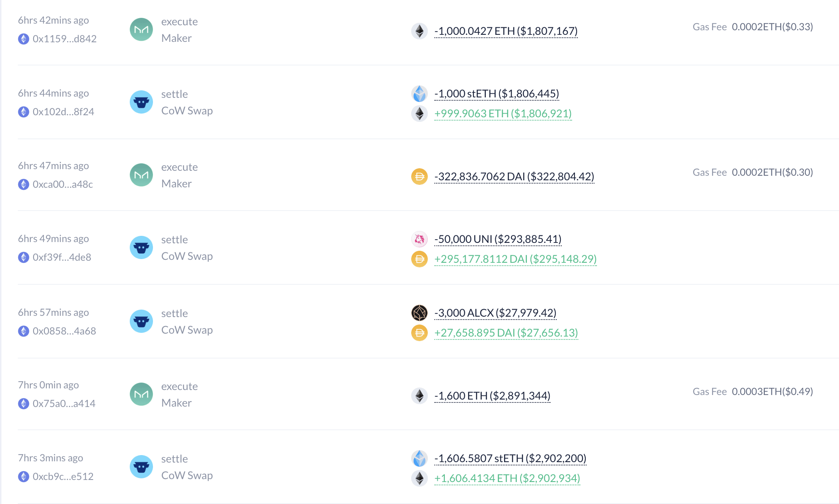This screenshot has width=839, height=504.
Task: Select +999.9063 ETH received amount
Action: coord(503,114)
